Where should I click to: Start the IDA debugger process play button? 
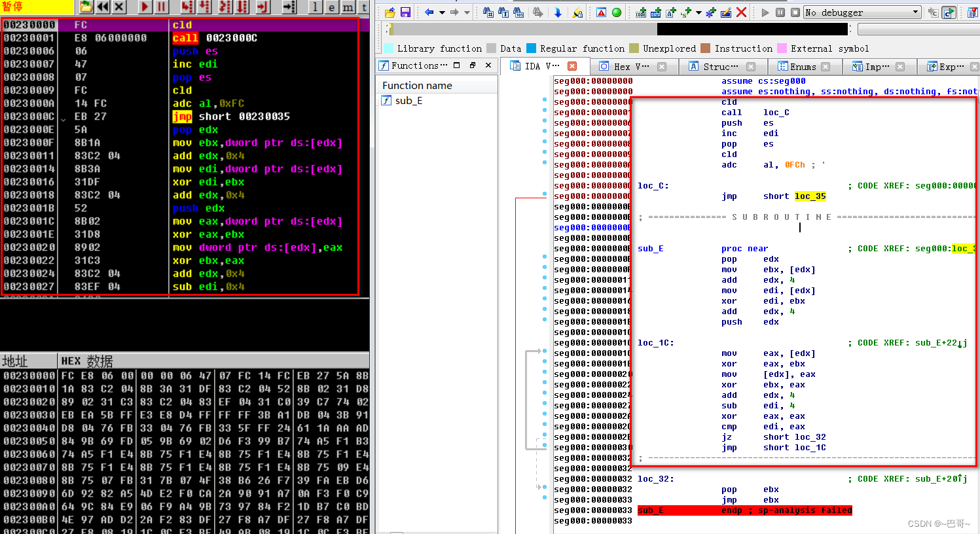click(x=765, y=12)
